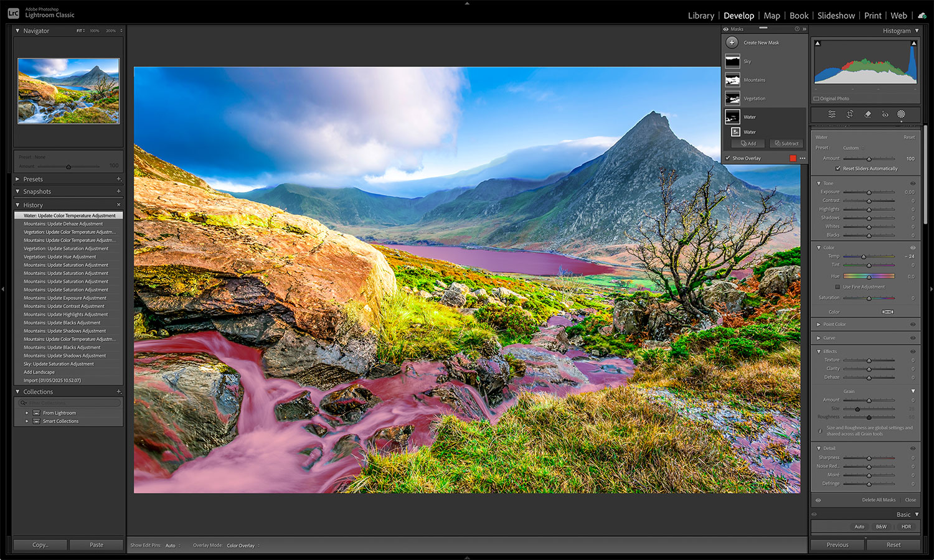Select the Masking tool icon

point(902,114)
